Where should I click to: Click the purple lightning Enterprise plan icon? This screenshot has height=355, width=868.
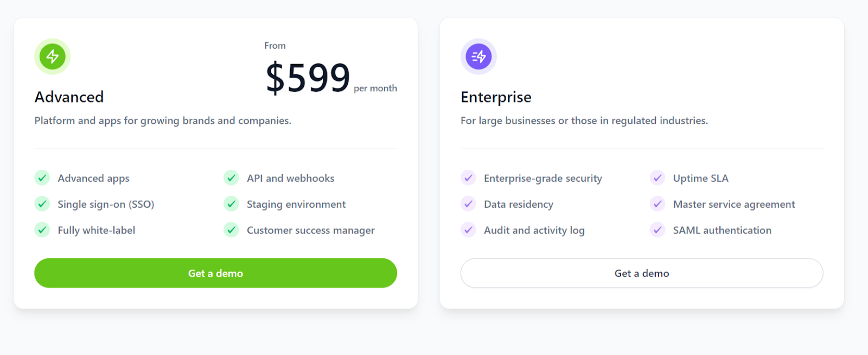coord(478,56)
